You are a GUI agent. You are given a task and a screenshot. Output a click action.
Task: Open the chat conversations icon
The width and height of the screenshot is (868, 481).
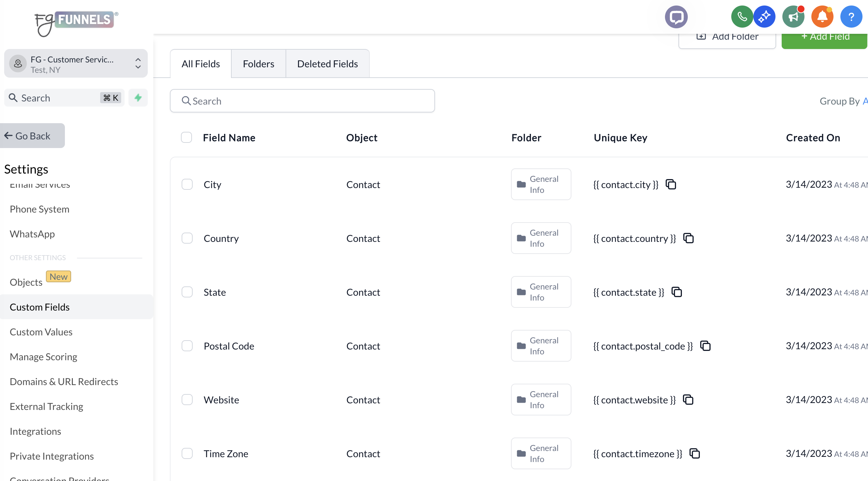coord(676,17)
